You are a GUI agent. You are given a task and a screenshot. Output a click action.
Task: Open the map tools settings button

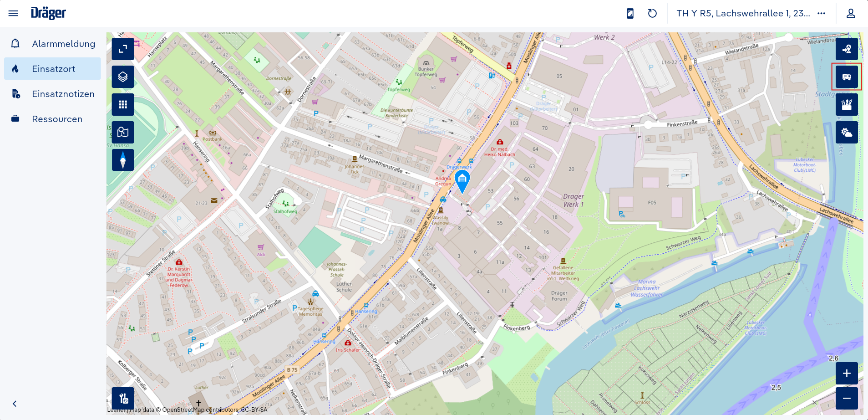pyautogui.click(x=123, y=399)
